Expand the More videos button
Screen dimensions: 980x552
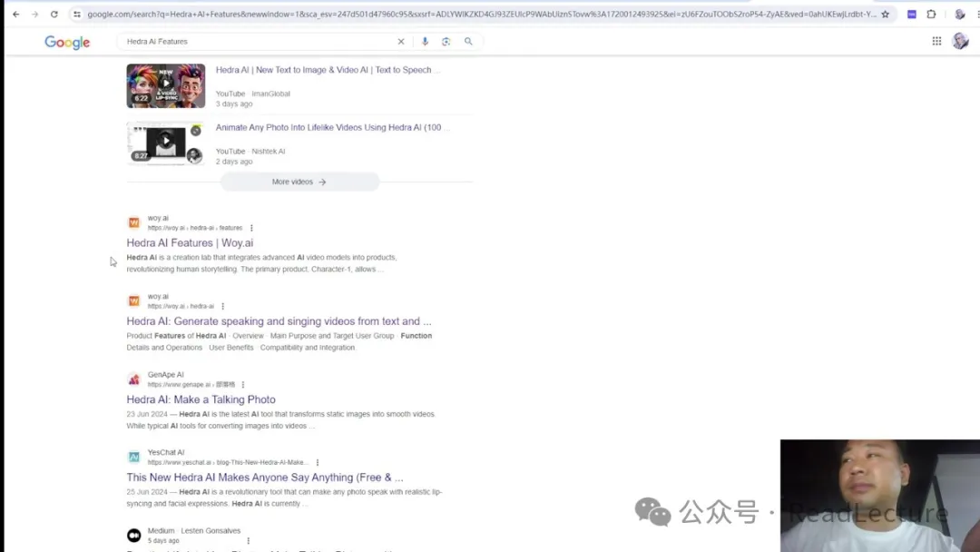(x=299, y=182)
